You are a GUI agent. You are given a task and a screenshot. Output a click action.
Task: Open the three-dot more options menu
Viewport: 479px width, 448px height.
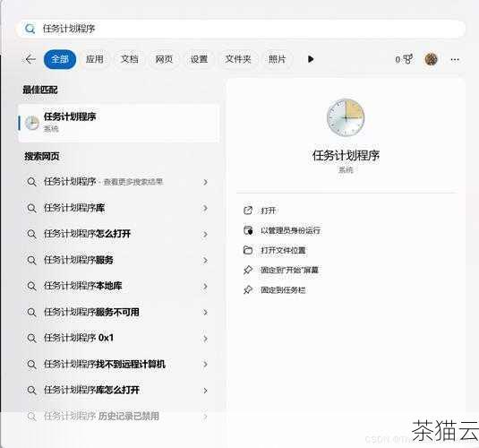pos(455,59)
